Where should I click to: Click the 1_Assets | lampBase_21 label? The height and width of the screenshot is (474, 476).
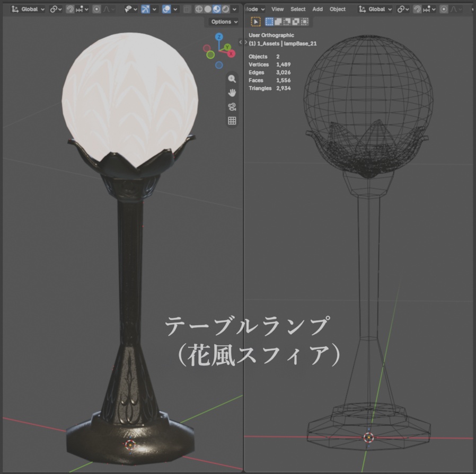click(x=283, y=43)
